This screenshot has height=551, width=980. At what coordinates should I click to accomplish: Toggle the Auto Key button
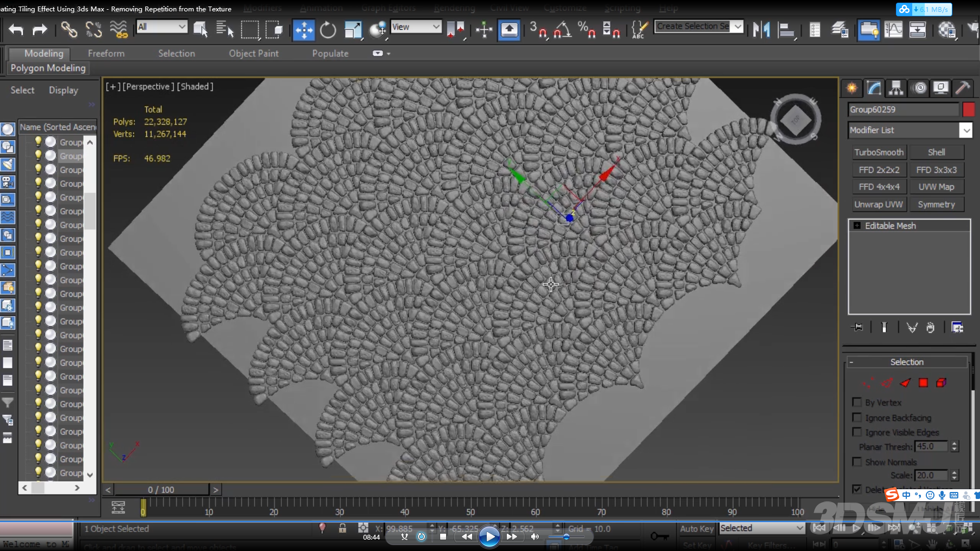(x=697, y=529)
